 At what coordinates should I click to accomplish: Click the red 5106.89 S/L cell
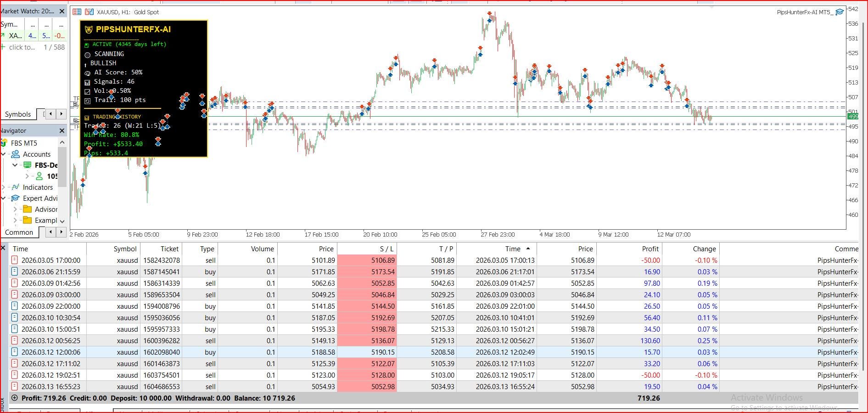click(367, 260)
